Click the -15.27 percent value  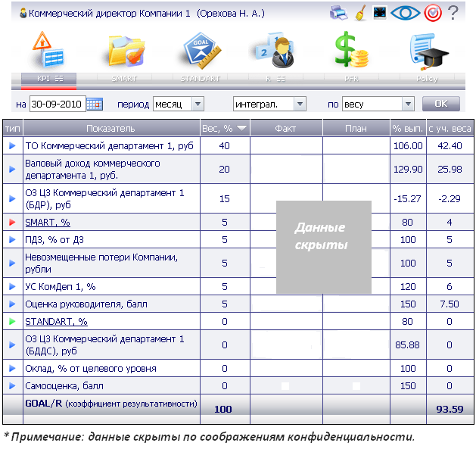(x=407, y=198)
